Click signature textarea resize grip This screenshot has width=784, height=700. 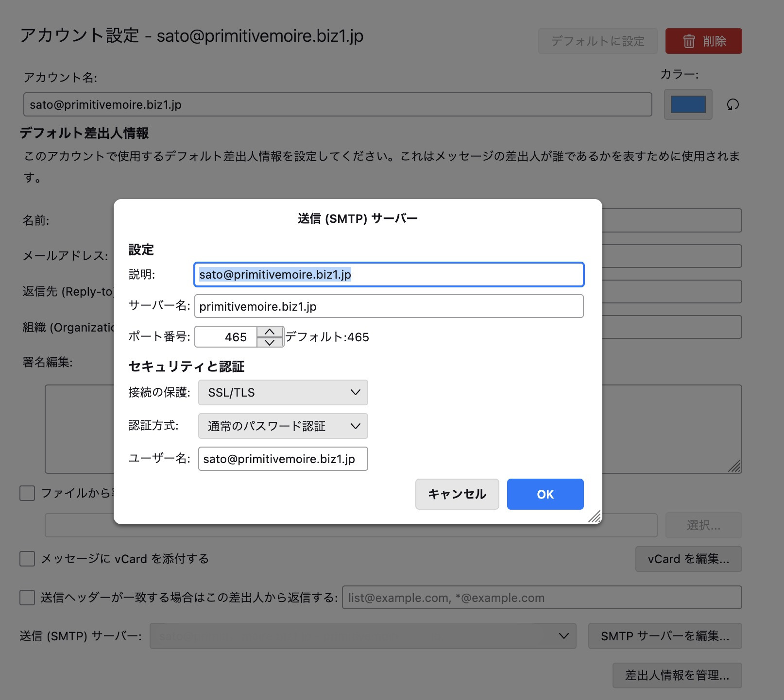click(x=734, y=467)
